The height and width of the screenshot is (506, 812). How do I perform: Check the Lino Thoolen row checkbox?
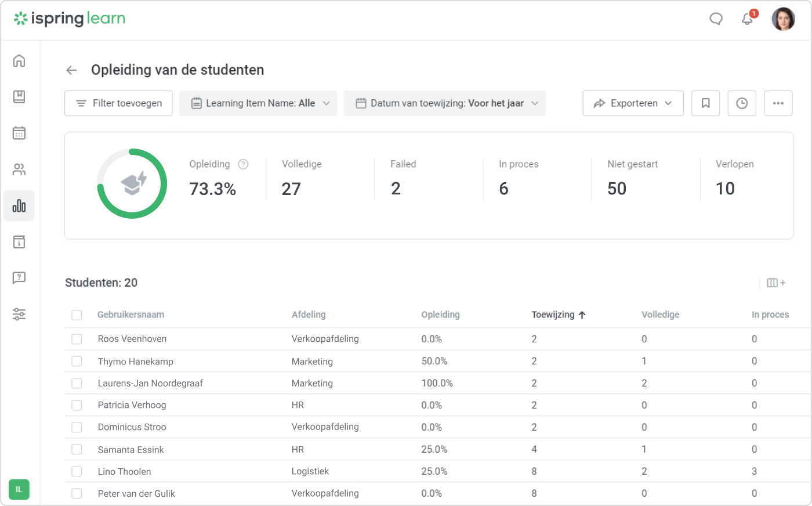[x=77, y=471]
